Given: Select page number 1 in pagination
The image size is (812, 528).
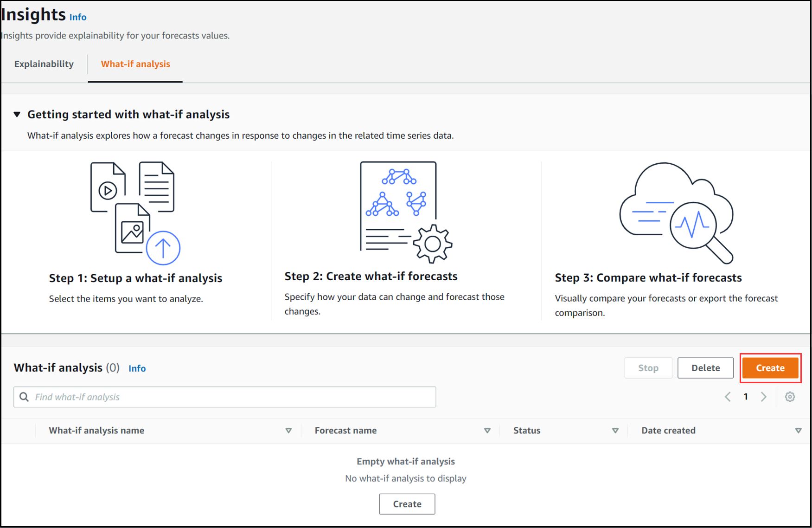Looking at the screenshot, I should click(746, 397).
